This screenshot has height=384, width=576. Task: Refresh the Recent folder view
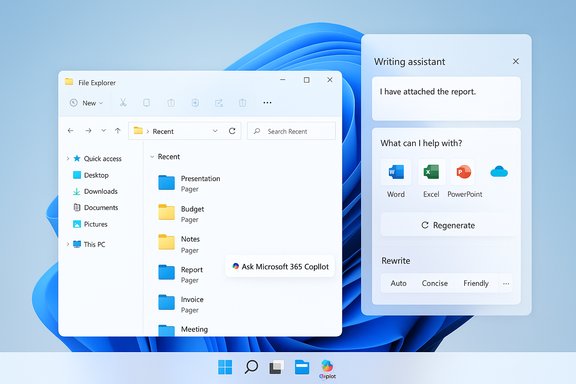click(232, 131)
